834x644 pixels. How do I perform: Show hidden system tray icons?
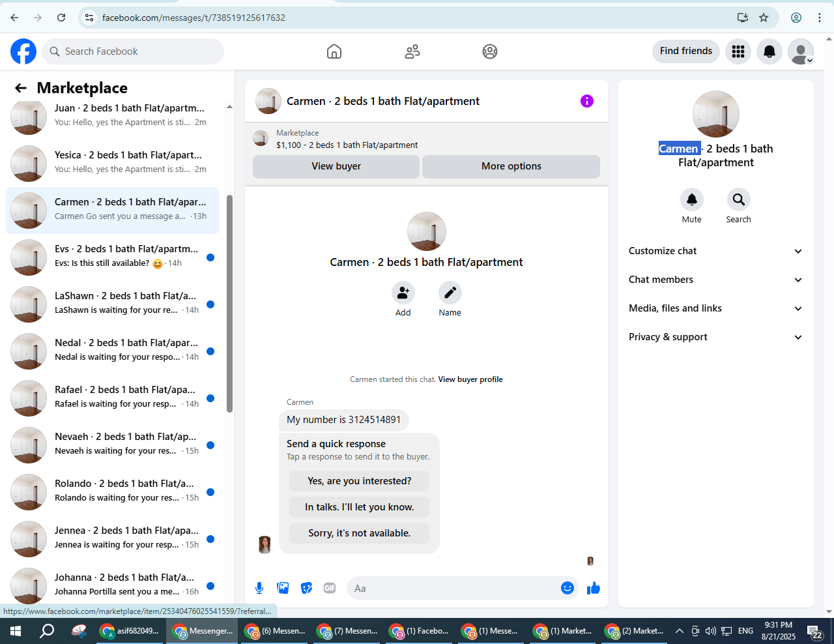tap(679, 631)
